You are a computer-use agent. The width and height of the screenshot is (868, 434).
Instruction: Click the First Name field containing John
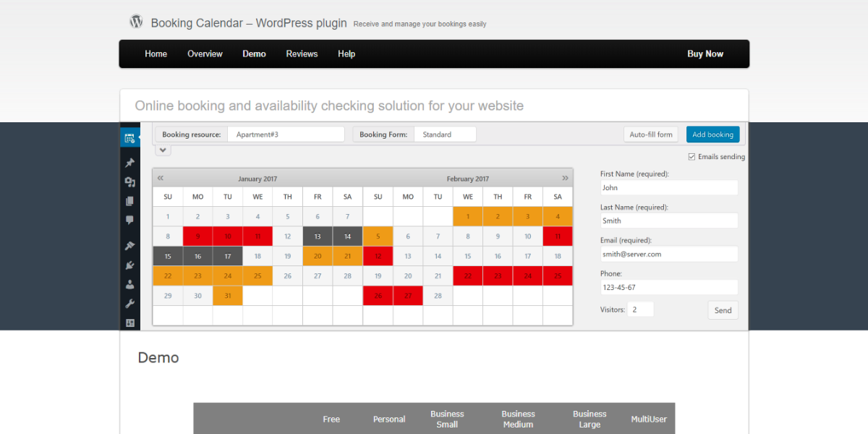click(x=669, y=187)
